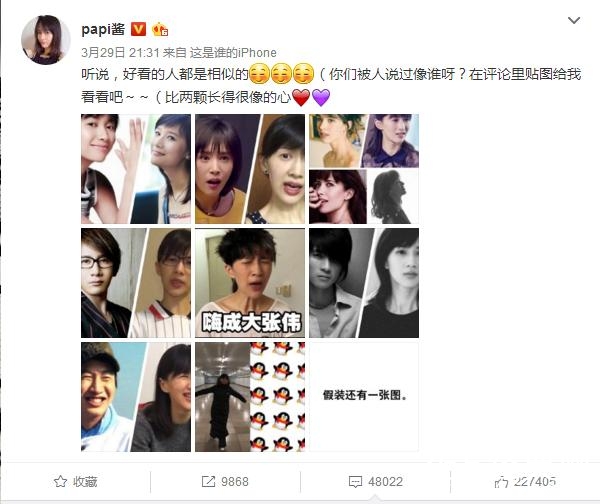600x504 pixels.
Task: Open the 假装还有一张图 placeholder image
Action: click(364, 397)
